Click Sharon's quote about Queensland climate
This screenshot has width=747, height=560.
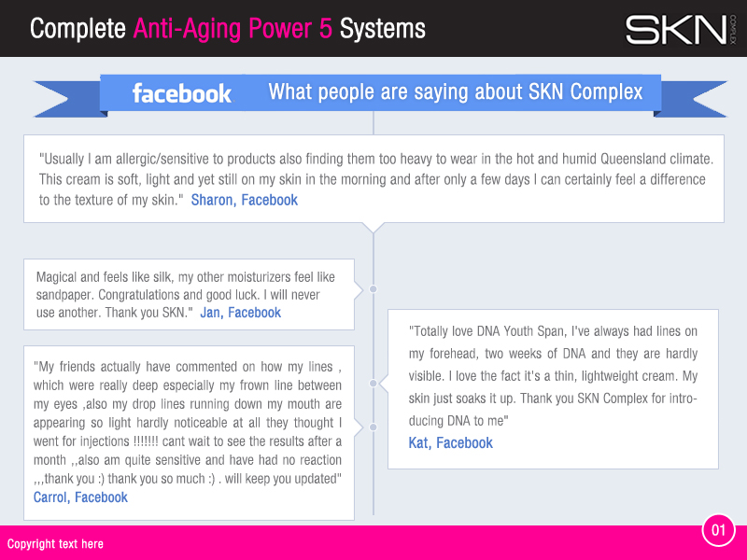[376, 179]
